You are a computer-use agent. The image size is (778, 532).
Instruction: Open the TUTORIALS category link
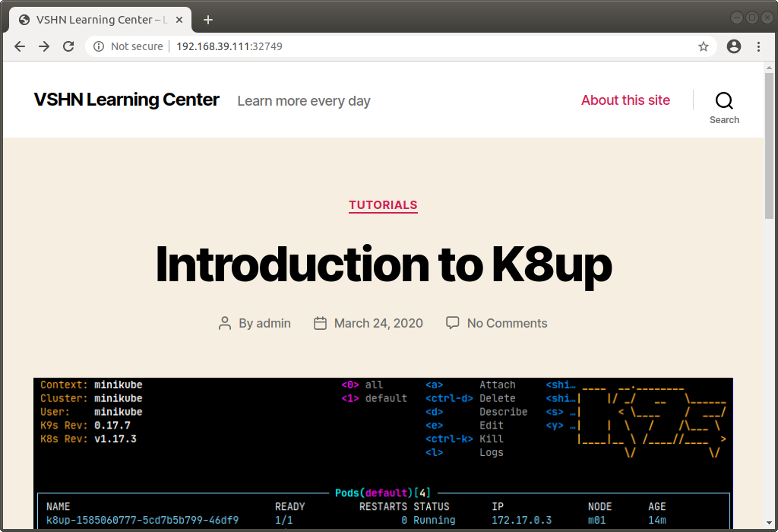tap(383, 205)
